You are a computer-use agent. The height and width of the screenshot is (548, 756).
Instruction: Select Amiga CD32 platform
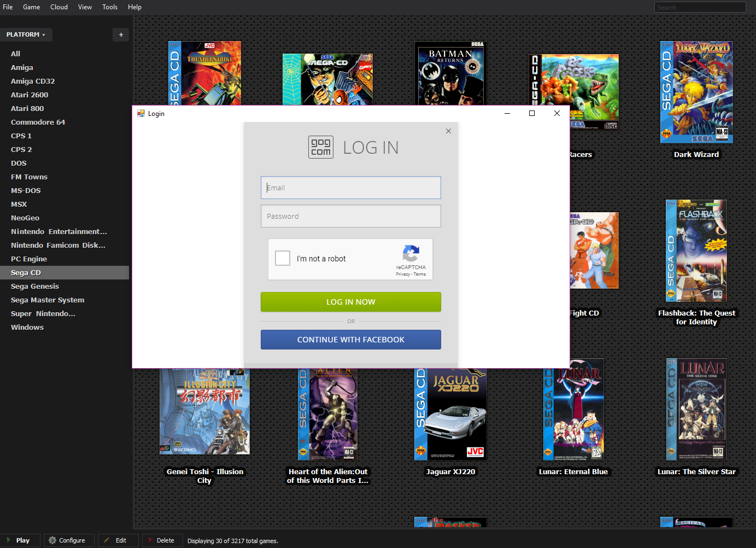tap(65, 81)
